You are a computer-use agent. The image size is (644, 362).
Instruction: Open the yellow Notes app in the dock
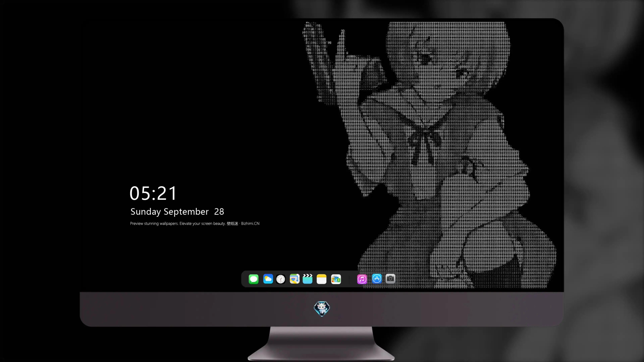(x=321, y=279)
